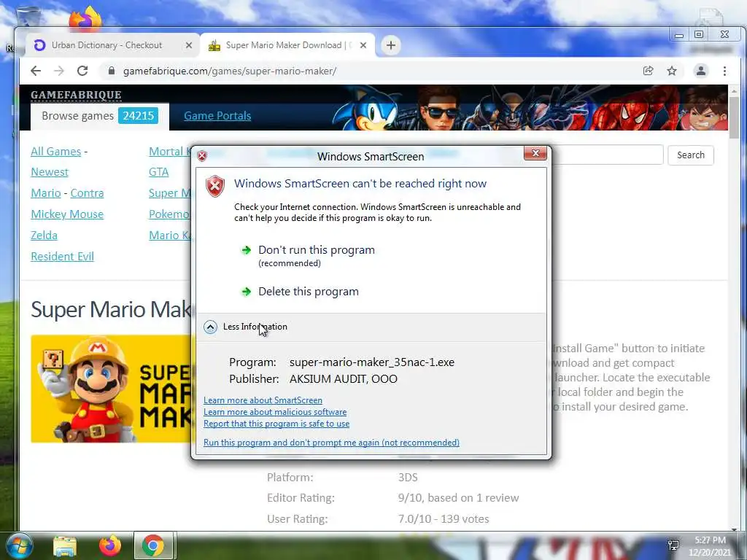The image size is (747, 560).
Task: Open the All Games link
Action: (55, 152)
